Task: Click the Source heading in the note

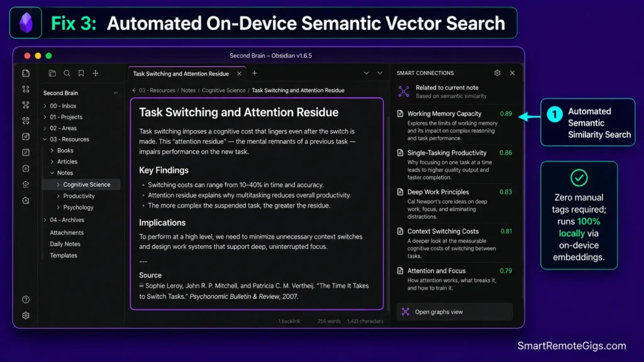Action: pyautogui.click(x=150, y=275)
